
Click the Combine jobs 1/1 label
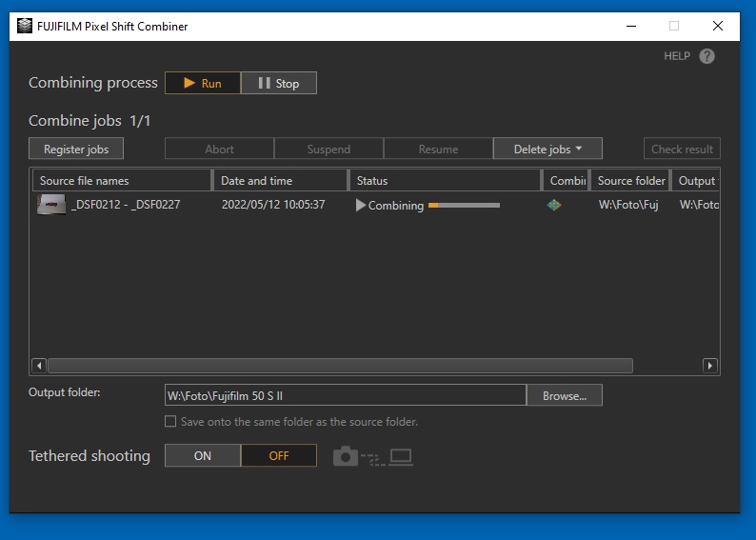coord(90,121)
